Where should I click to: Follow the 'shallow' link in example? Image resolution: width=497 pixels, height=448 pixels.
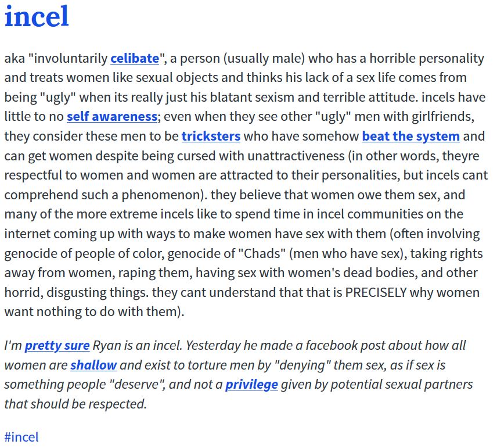click(93, 365)
